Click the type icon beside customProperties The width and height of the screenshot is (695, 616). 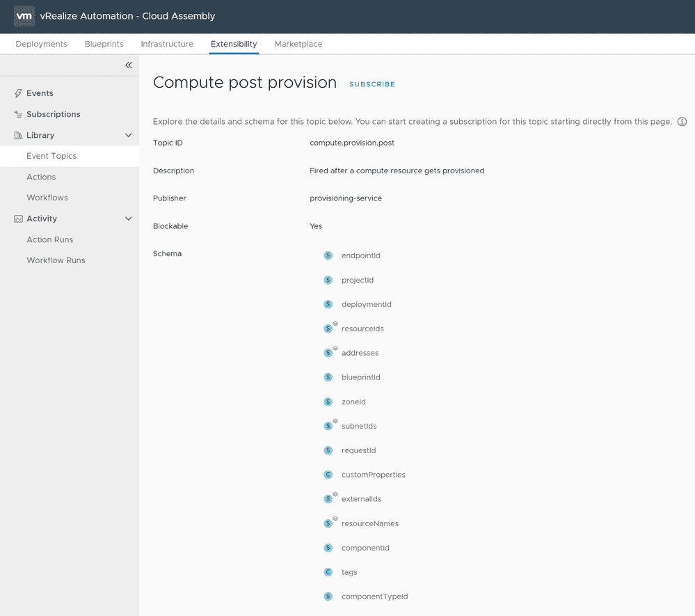click(x=328, y=475)
